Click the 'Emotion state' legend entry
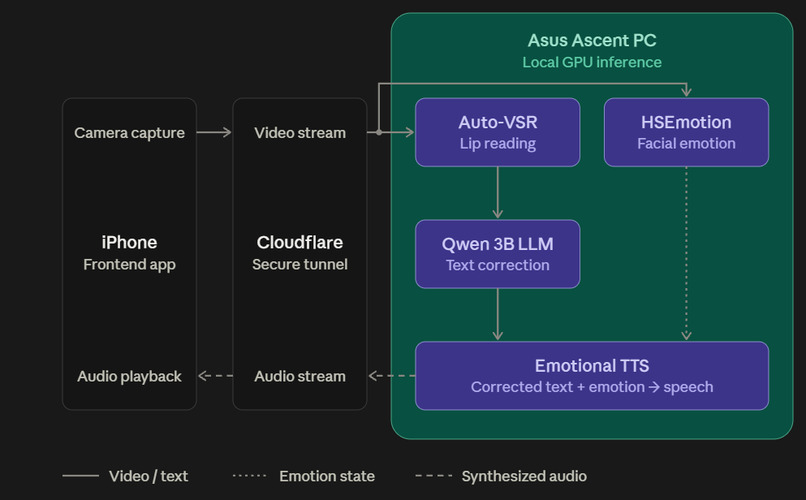Screen dimensions: 806x500 pyautogui.click(x=303, y=476)
